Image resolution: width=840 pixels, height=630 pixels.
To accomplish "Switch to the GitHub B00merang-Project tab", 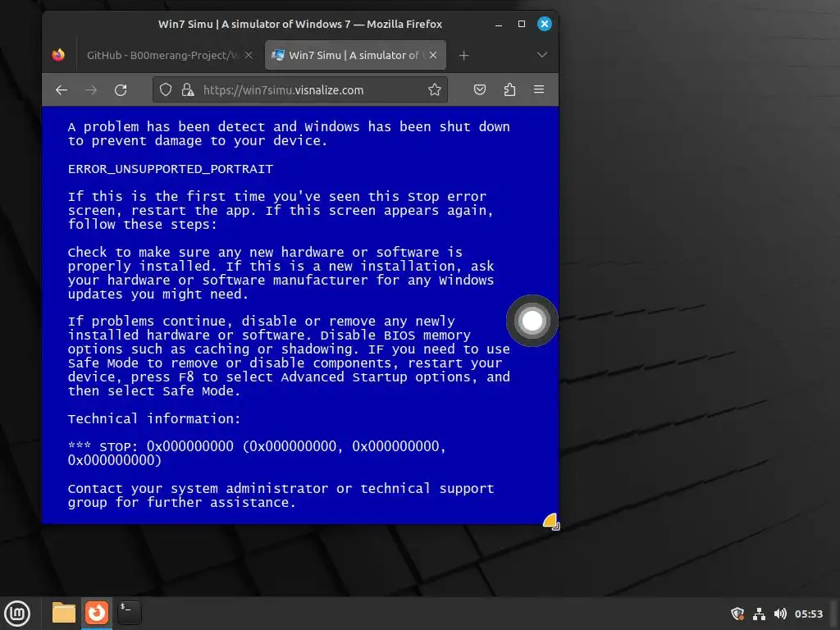I will tap(162, 55).
